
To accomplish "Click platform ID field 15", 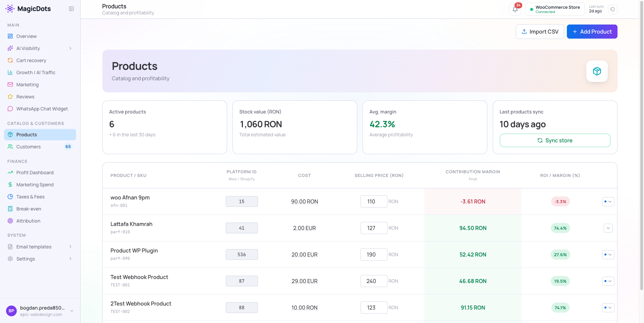I will pos(241,201).
